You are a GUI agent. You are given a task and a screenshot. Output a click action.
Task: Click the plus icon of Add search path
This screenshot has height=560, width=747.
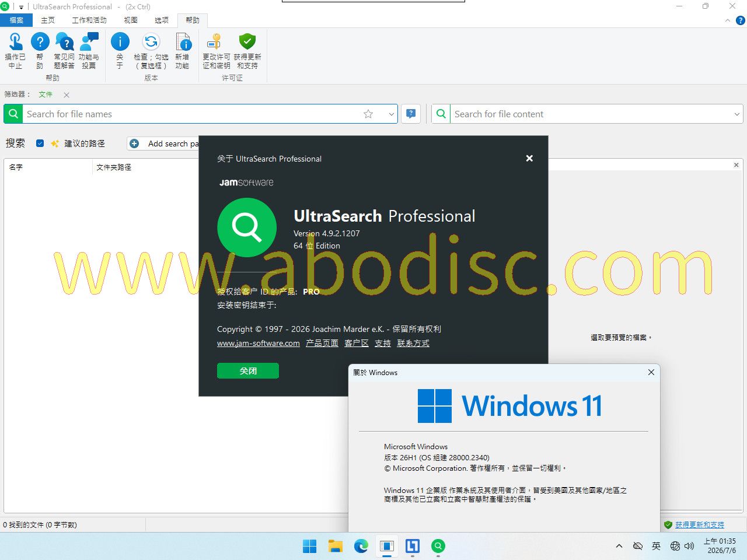pos(134,143)
